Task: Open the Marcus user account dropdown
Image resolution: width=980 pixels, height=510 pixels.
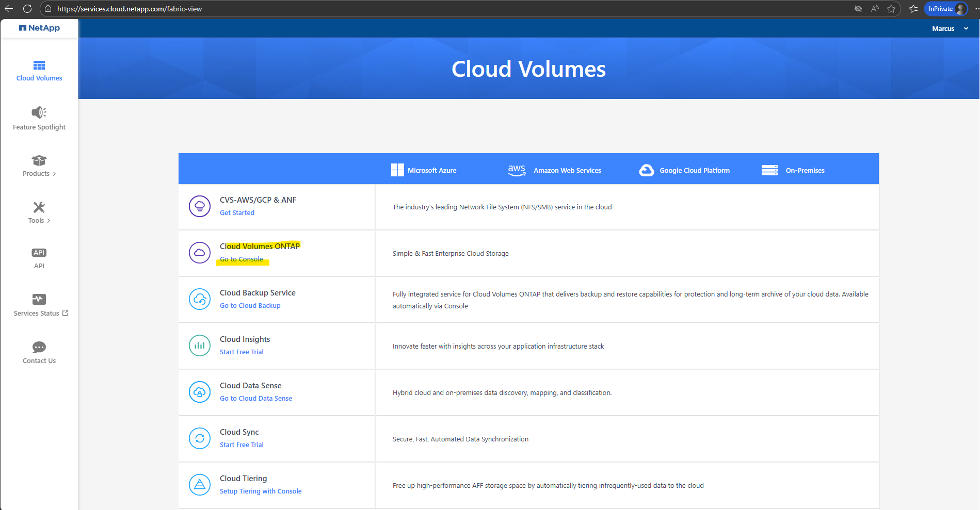Action: [x=950, y=29]
